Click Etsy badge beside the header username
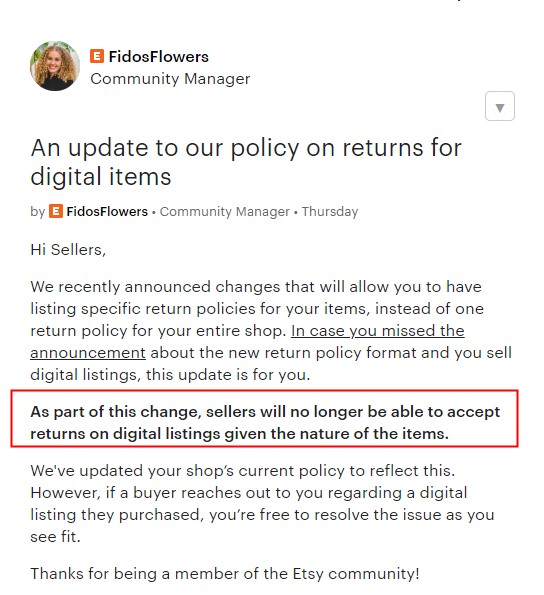 (97, 57)
